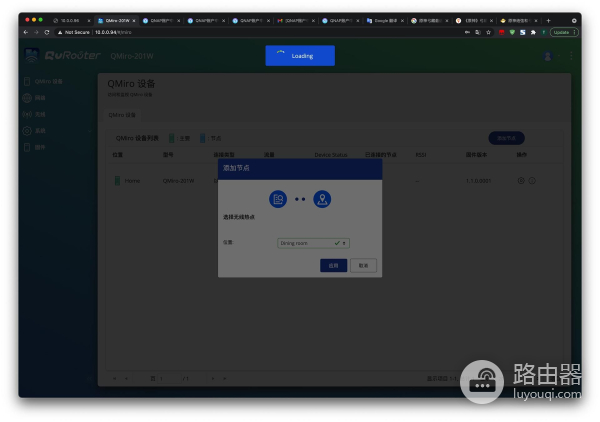Screen dimensions: 600x422
Task: Click the red extension icon in toolbar
Action: [x=501, y=33]
